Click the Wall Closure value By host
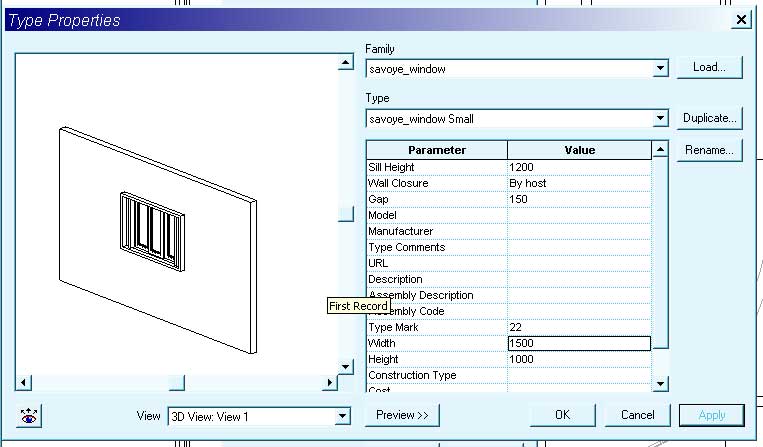Screen dimensions: 763x447 (579, 183)
